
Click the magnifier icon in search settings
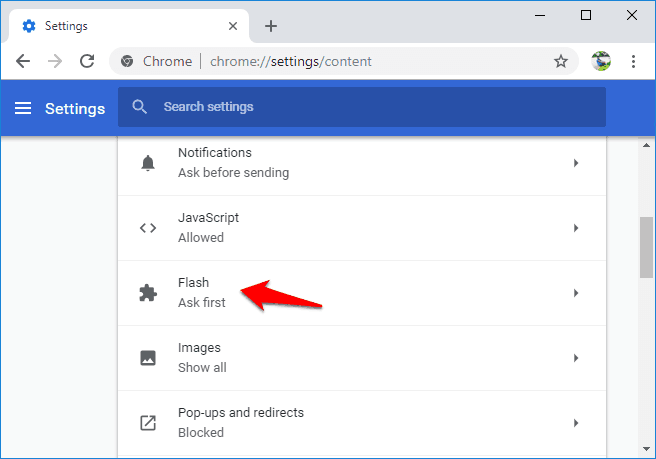click(x=139, y=107)
